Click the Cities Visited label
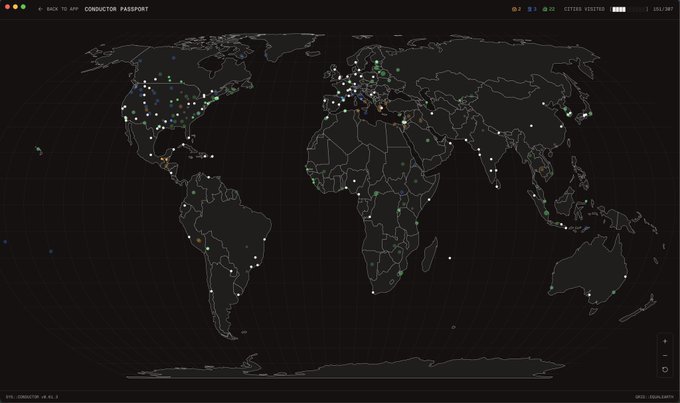The width and height of the screenshot is (680, 403). coord(584,9)
